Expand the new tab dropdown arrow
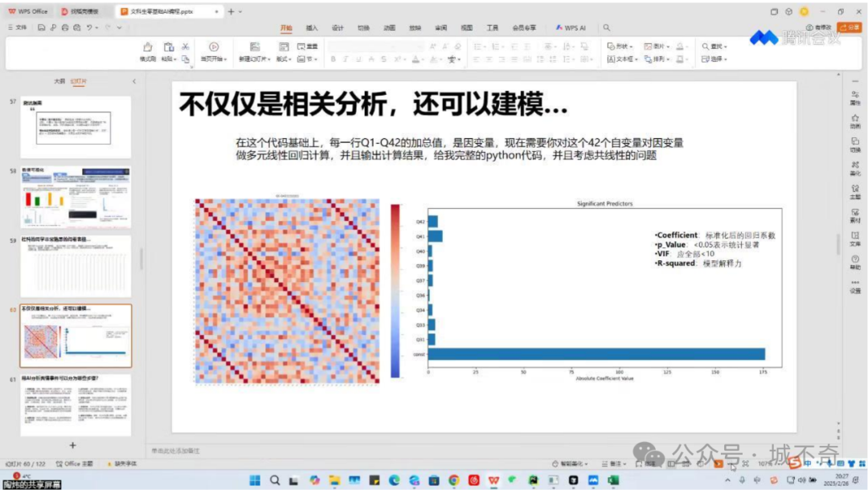868x490 pixels. [x=240, y=11]
